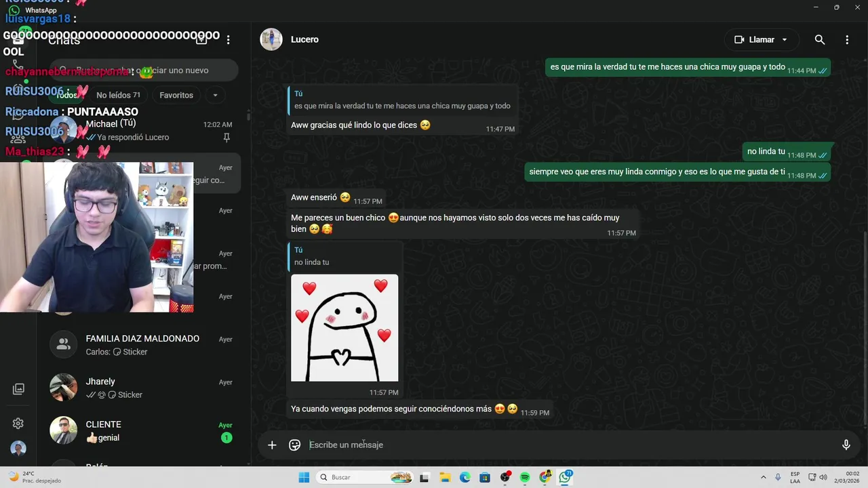Open Windows Start menu
The width and height of the screenshot is (868, 488).
click(x=304, y=477)
